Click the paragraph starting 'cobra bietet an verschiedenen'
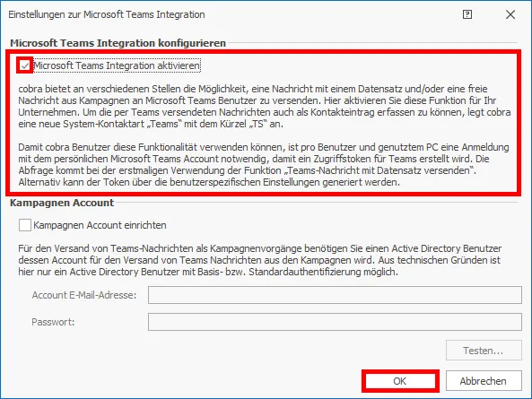 [265, 106]
